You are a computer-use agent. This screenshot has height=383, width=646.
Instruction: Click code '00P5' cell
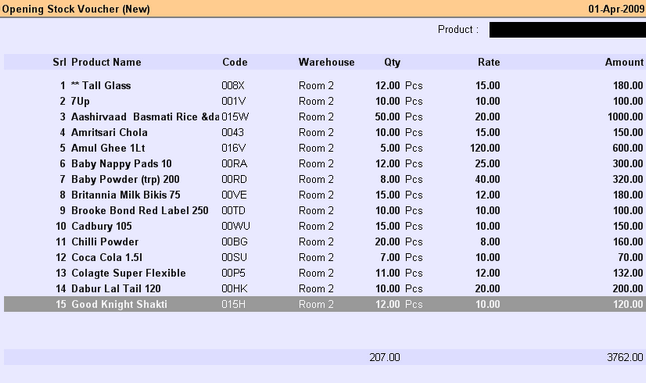pyautogui.click(x=233, y=273)
